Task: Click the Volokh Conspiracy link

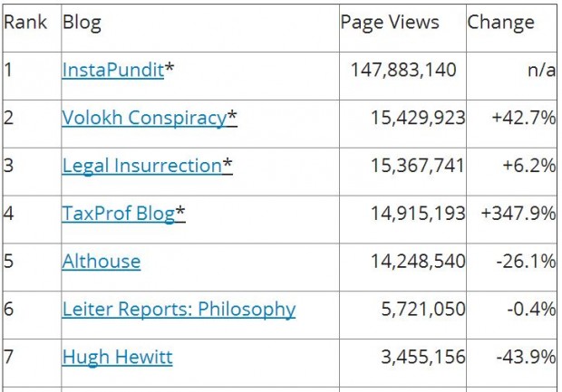Action: (x=144, y=118)
